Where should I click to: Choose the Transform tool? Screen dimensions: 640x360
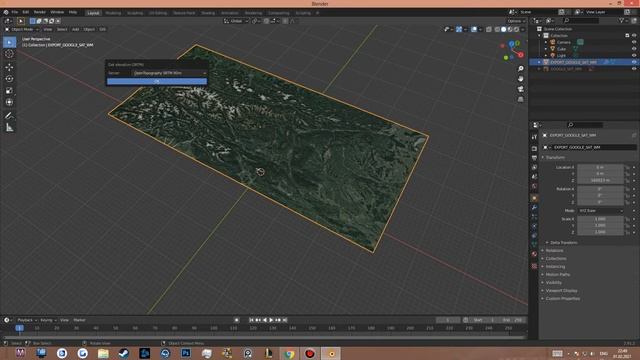[9, 102]
